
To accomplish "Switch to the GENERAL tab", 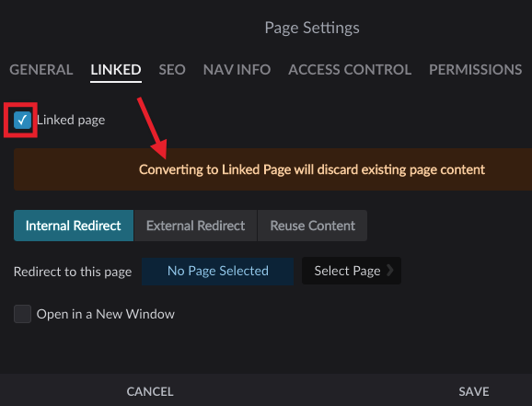I will 41,70.
